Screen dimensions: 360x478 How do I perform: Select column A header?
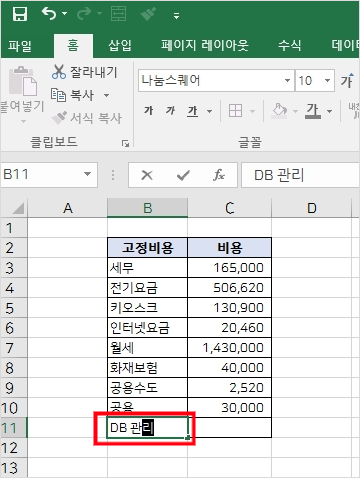[68, 208]
